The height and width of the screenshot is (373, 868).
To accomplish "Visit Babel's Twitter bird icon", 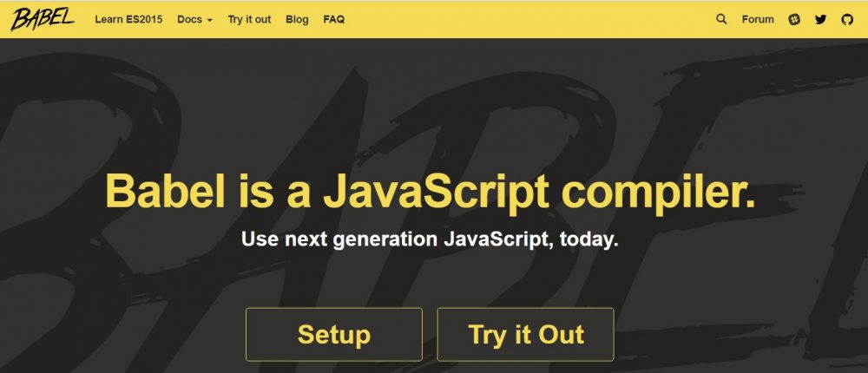I will pos(821,19).
